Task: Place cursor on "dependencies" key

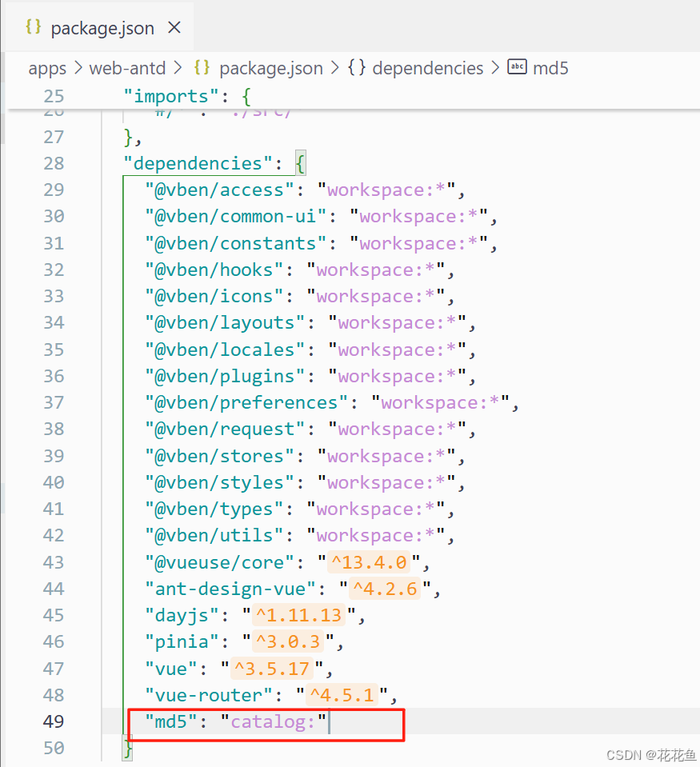Action: (x=198, y=163)
